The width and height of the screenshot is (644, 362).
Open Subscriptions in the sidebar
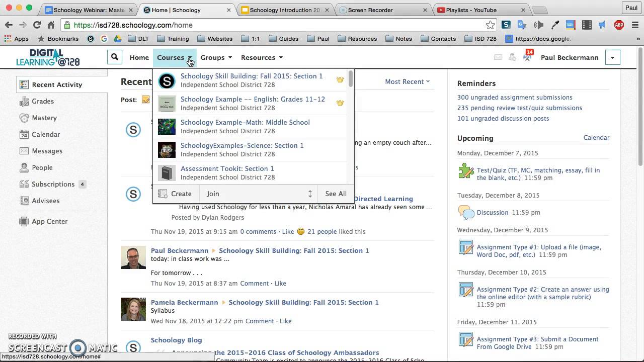pos(53,184)
